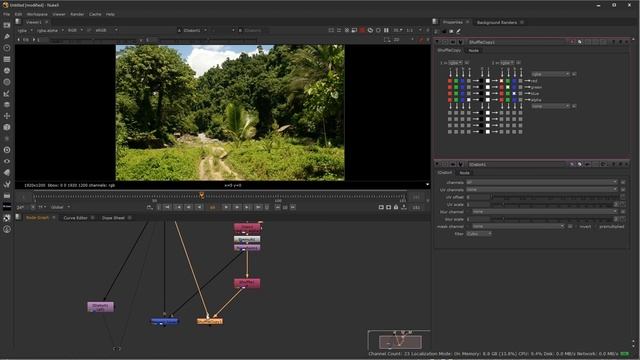Jump to the last frame
The image size is (640, 360).
[x=258, y=207]
